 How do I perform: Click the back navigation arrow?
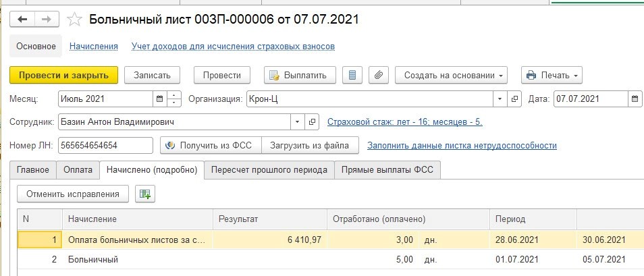[22, 20]
